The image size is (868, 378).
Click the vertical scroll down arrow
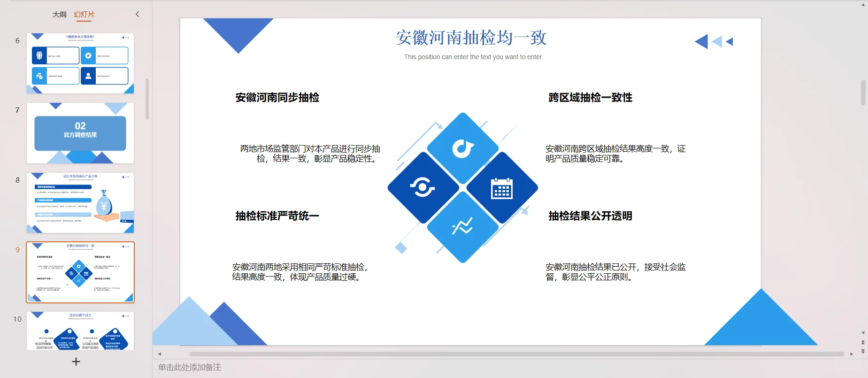(863, 333)
